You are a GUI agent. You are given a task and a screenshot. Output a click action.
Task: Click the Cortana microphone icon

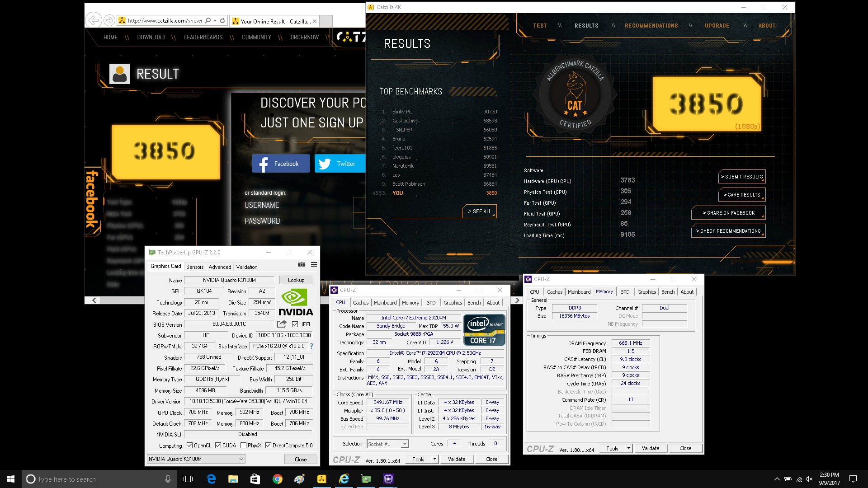click(x=168, y=479)
